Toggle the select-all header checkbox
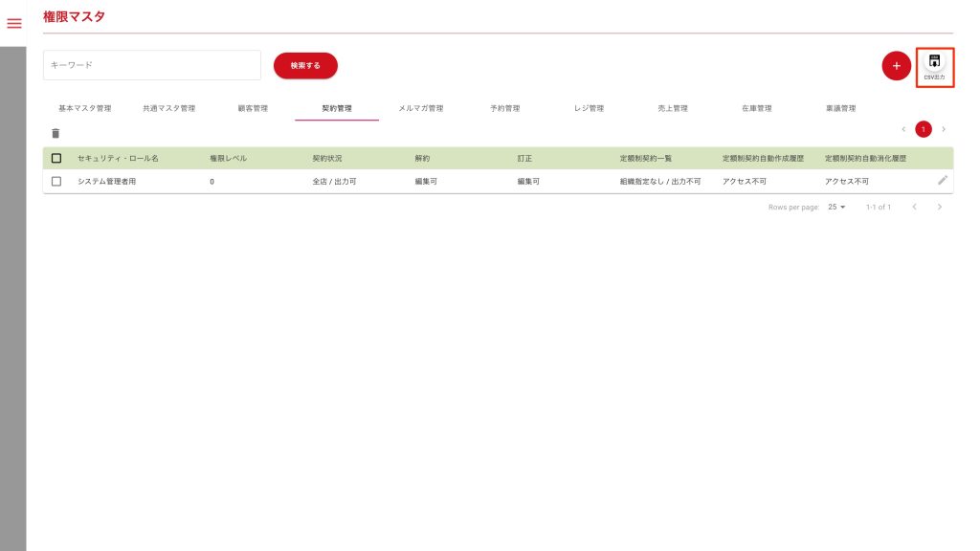Screen dimensions: 980x551 pos(56,158)
